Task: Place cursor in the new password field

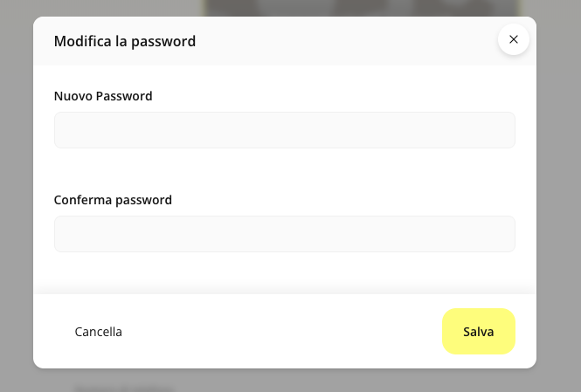Action: pos(285,130)
